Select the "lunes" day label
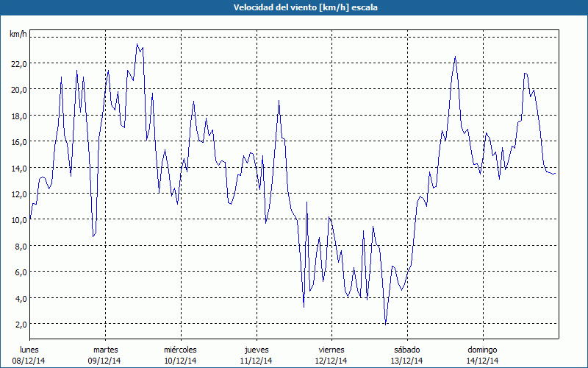588x368 pixels. [x=29, y=349]
